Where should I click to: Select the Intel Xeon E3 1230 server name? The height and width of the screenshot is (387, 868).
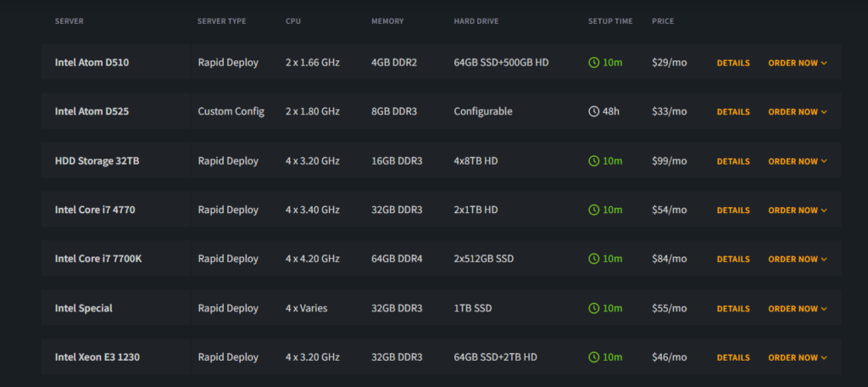(97, 357)
